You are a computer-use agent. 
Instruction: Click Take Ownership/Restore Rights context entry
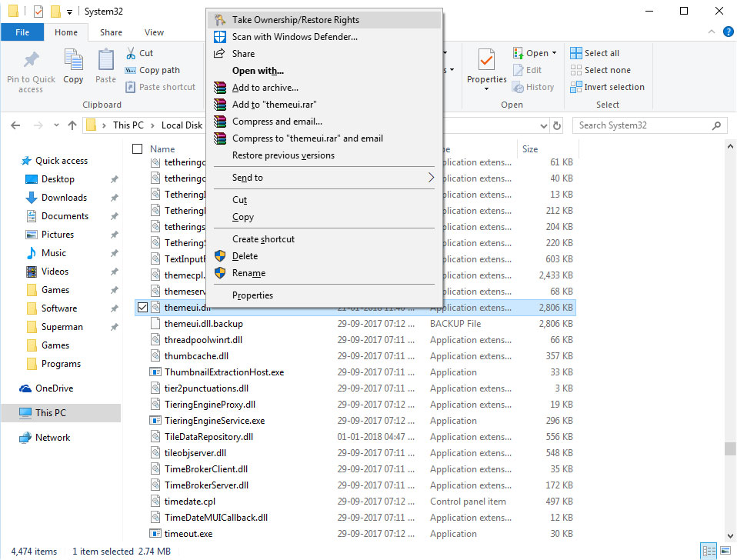click(x=324, y=20)
